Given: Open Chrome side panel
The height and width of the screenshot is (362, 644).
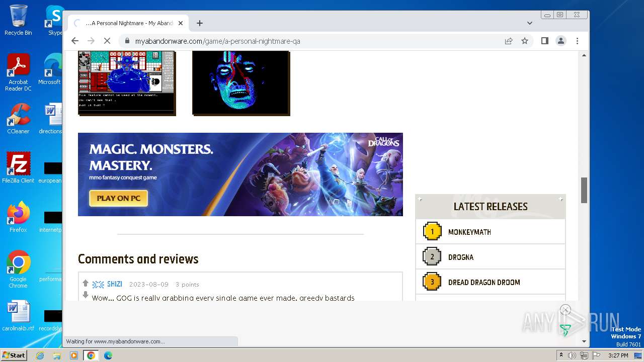Looking at the screenshot, I should (x=544, y=41).
